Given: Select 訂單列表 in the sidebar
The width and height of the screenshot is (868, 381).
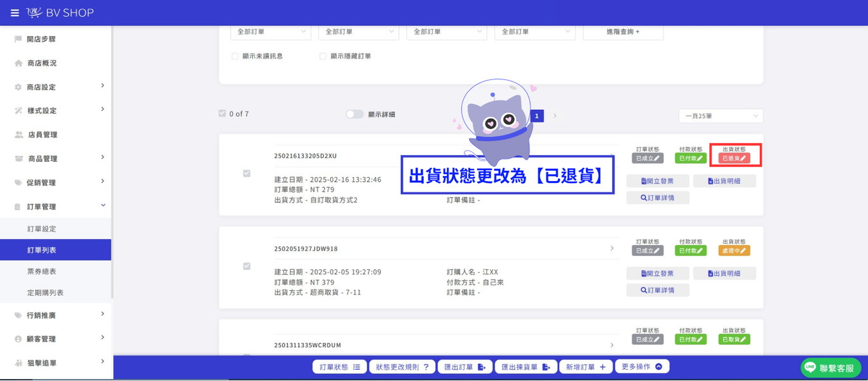Looking at the screenshot, I should point(56,250).
